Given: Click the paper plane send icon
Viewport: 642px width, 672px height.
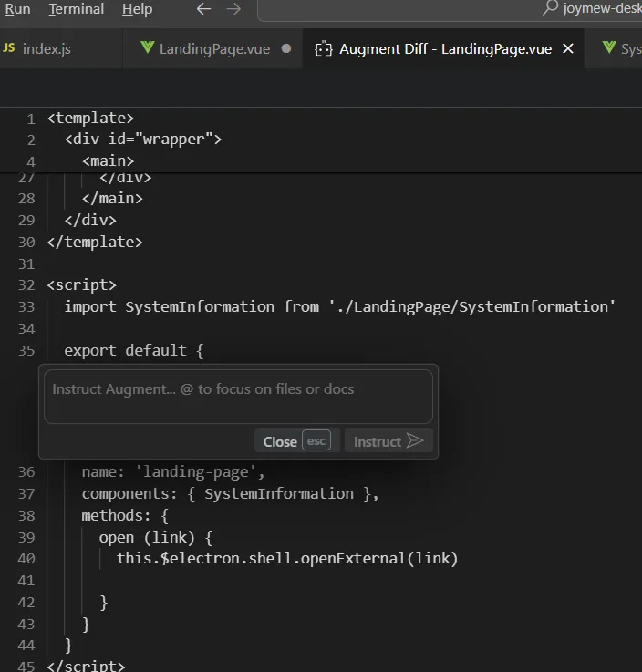Looking at the screenshot, I should pyautogui.click(x=414, y=441).
